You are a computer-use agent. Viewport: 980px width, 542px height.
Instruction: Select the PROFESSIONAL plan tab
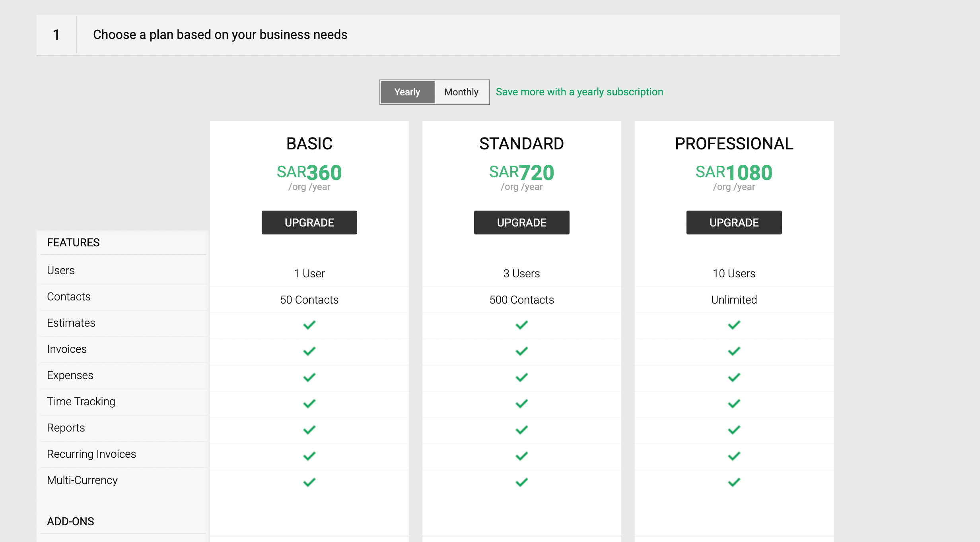[x=733, y=143]
